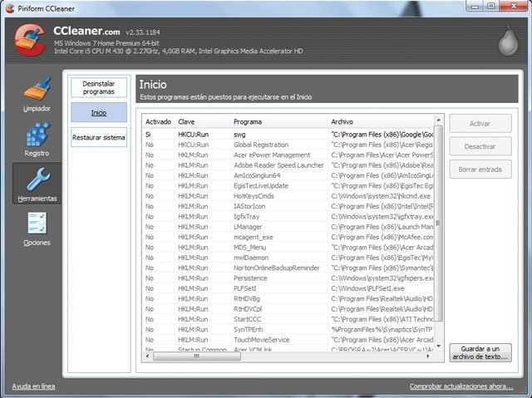532x398 pixels.
Task: Close the Piriform CCleaner window
Action: [x=514, y=6]
